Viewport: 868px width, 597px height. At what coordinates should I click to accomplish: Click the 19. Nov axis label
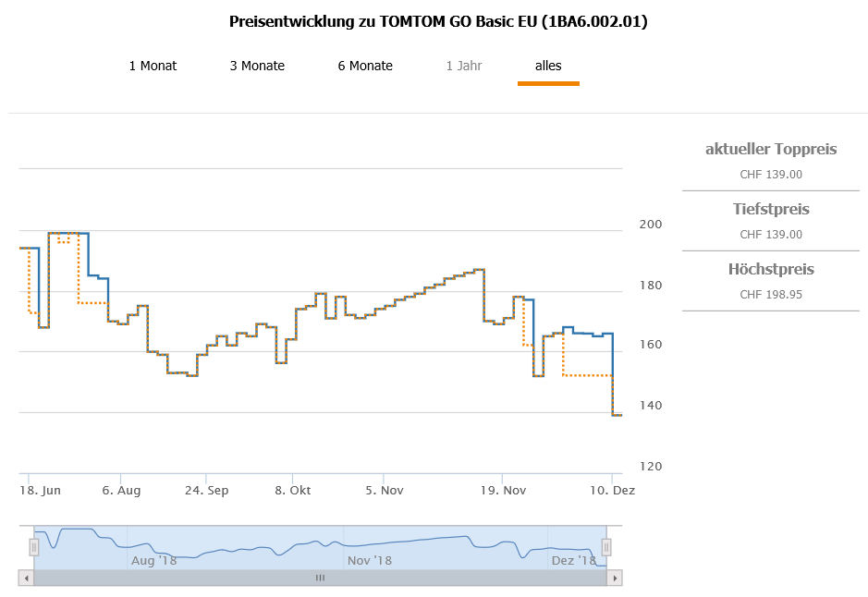tap(502, 491)
